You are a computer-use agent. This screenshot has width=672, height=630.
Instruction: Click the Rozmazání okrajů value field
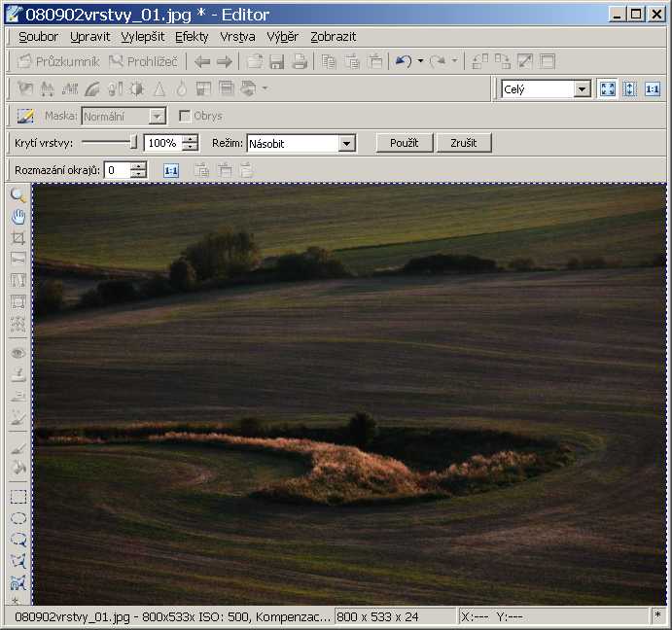(117, 170)
